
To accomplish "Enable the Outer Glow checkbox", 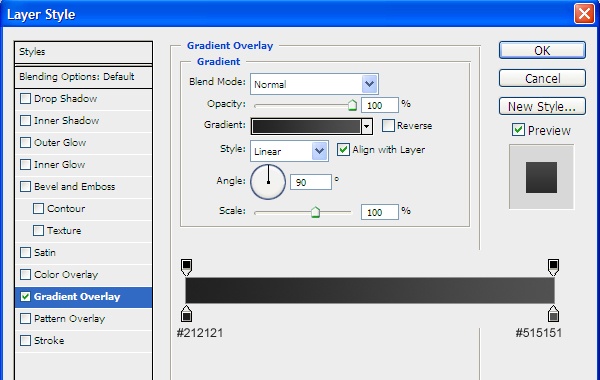I will [x=25, y=142].
